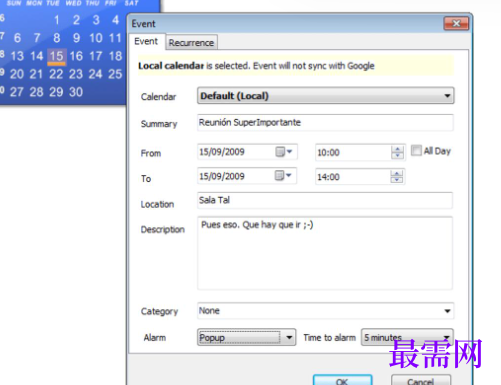Decrease the From time 10:00 spinner
Viewport: 501px width, 385px height.
pyautogui.click(x=397, y=155)
